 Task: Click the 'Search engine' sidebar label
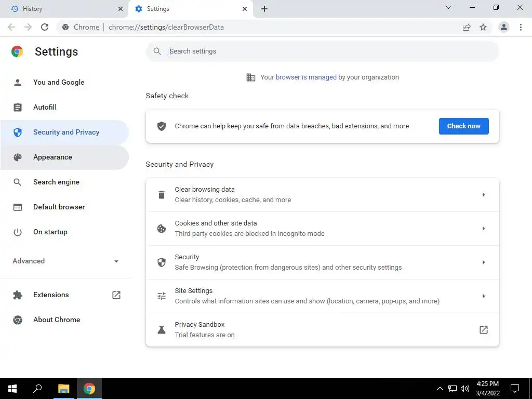point(56,182)
